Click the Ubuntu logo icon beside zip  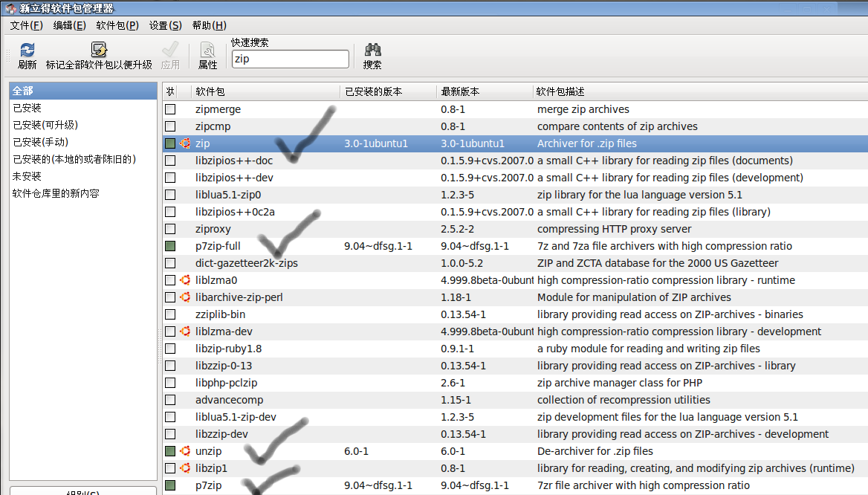click(x=185, y=143)
